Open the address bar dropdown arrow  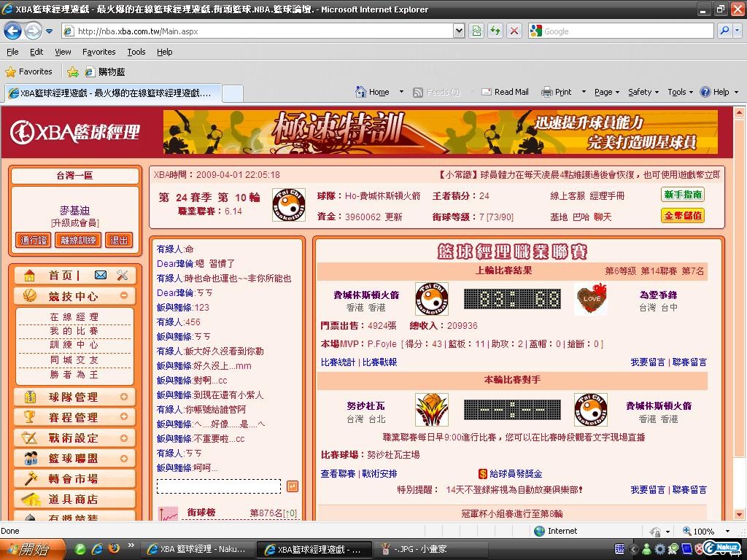458,31
